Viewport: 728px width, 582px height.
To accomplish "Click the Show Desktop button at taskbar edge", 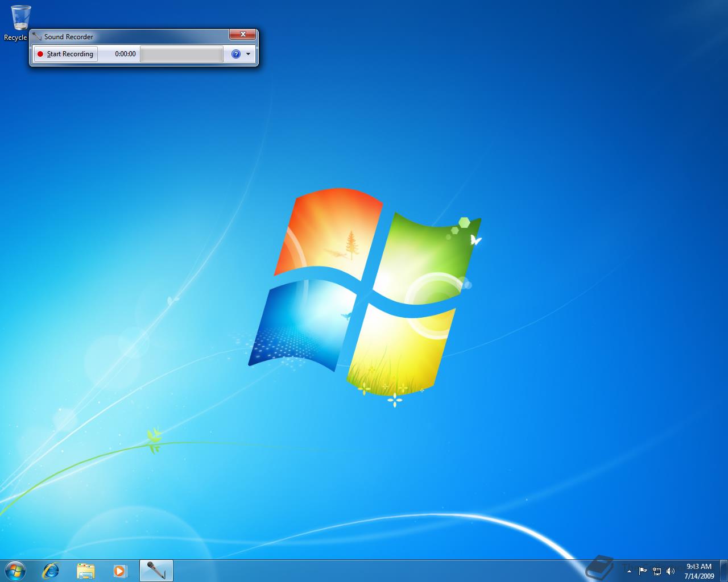I will pyautogui.click(x=723, y=571).
